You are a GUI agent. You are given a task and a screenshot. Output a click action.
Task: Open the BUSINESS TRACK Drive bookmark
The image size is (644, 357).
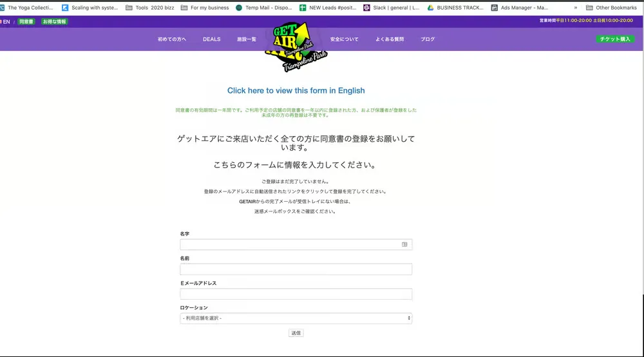tap(455, 7)
